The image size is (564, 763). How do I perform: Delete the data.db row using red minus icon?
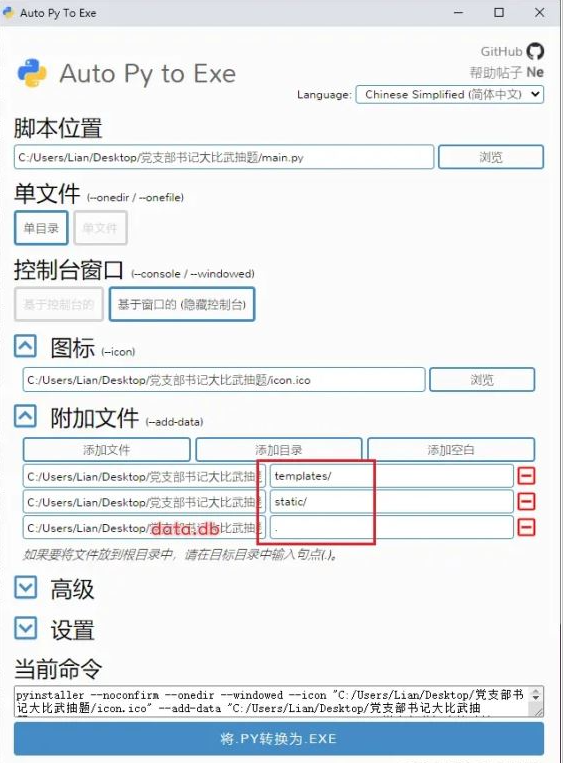click(526, 527)
